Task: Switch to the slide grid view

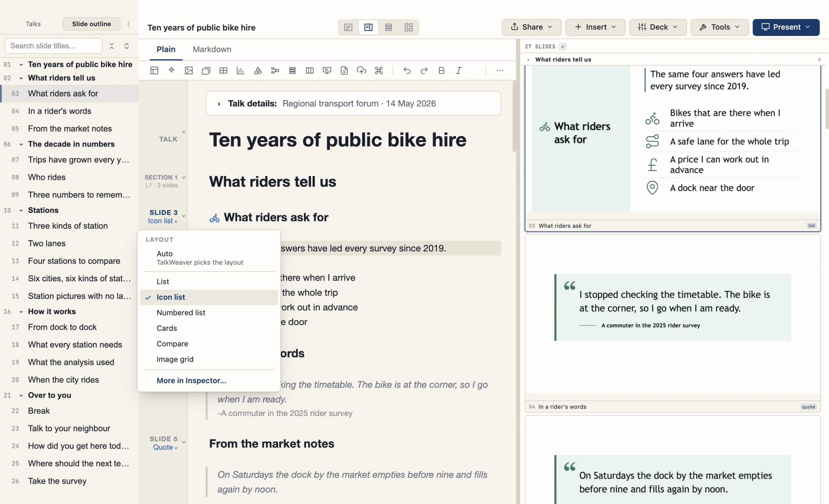Action: pyautogui.click(x=409, y=27)
